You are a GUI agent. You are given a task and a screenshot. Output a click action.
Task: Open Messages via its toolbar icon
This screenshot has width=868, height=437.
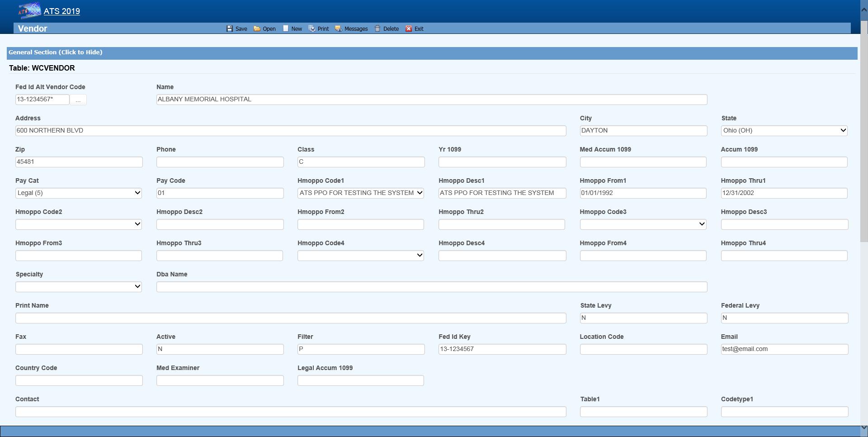pyautogui.click(x=338, y=28)
